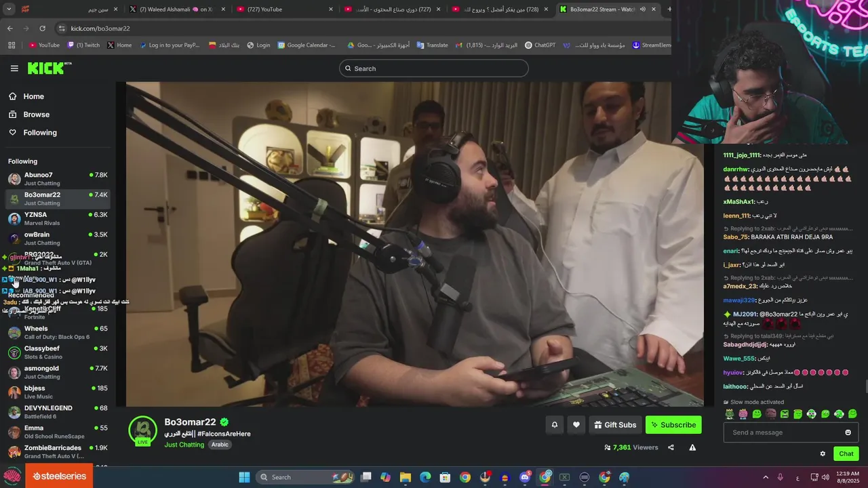Click the KICK logo
The width and height of the screenshot is (868, 488).
pos(49,68)
